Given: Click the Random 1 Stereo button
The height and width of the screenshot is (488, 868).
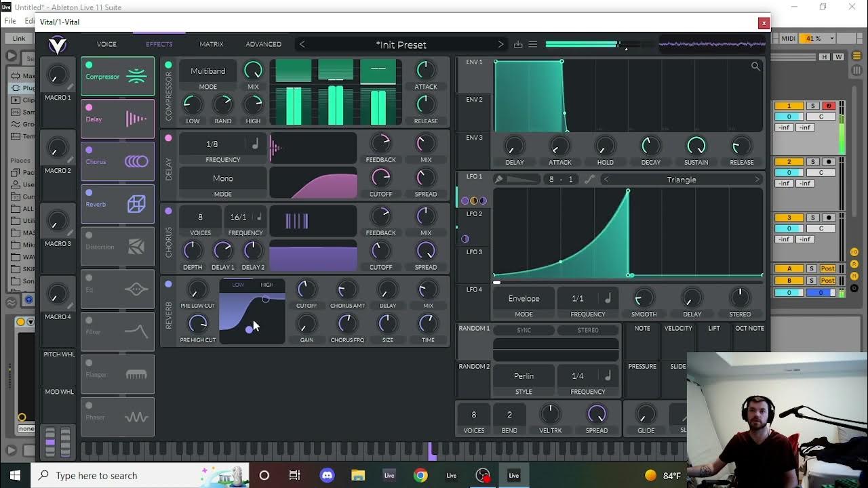Looking at the screenshot, I should (587, 330).
